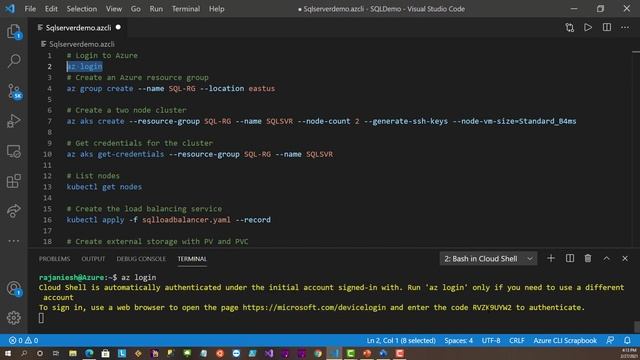Select the Sqlserverdemo.azcli editor tab
Viewport: 640px width, 360px height.
[78, 28]
